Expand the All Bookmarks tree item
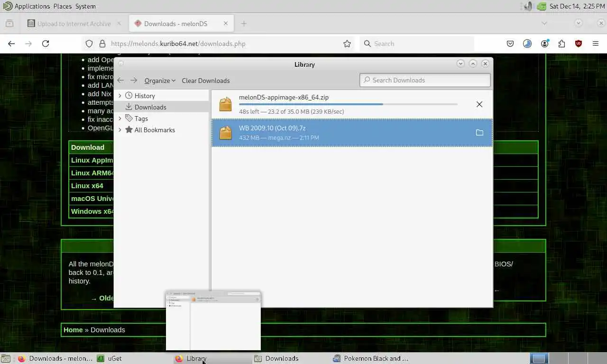Screen dimensions: 607x364 (120, 130)
